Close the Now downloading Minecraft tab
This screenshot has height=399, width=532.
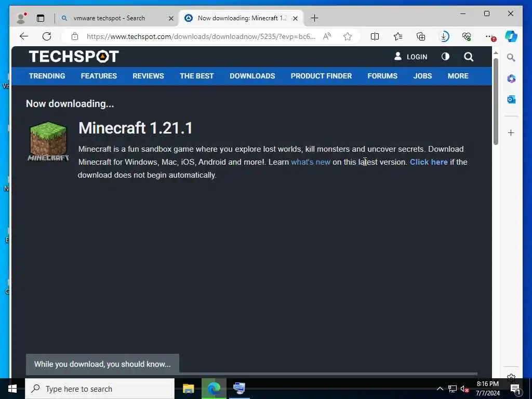pos(295,18)
